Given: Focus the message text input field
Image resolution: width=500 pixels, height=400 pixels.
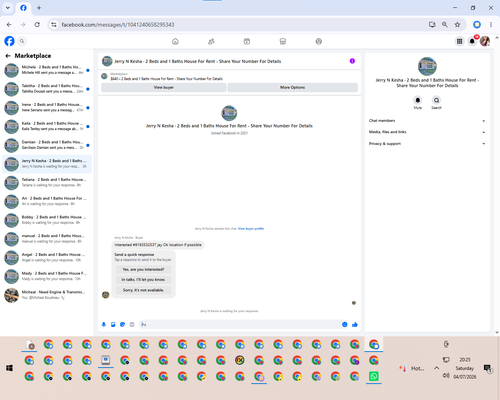Looking at the screenshot, I should click(239, 324).
